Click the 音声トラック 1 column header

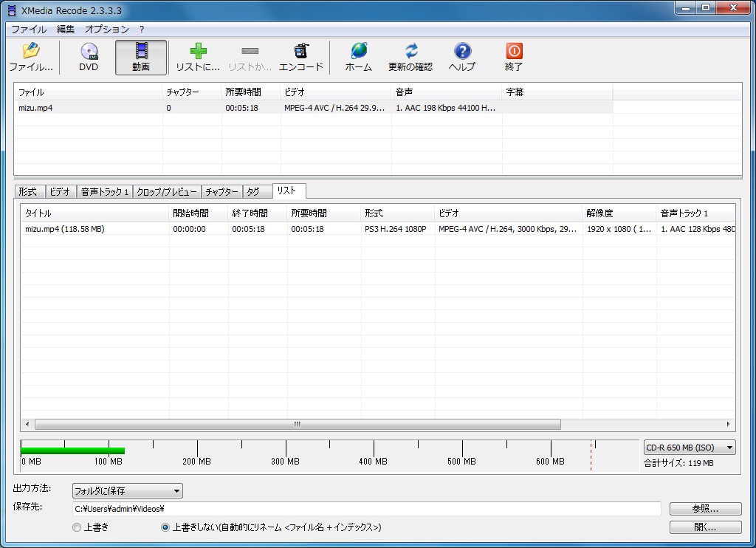point(695,213)
